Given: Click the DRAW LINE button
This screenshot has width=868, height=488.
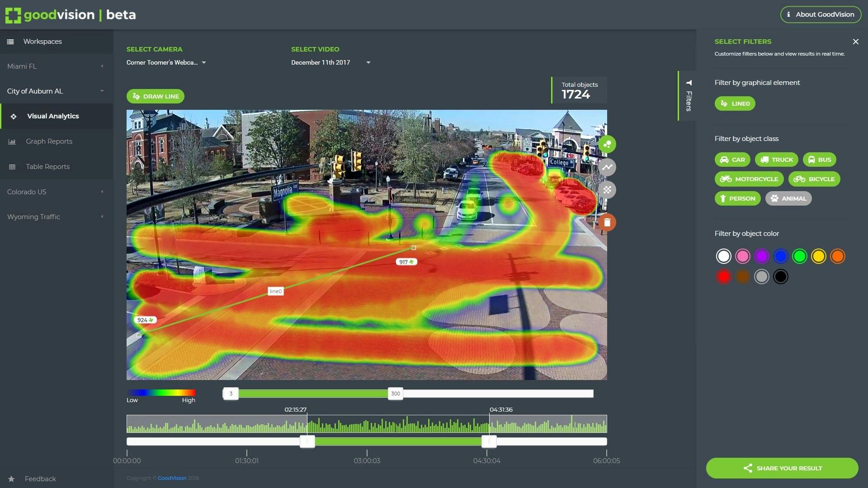Looking at the screenshot, I should [x=155, y=96].
